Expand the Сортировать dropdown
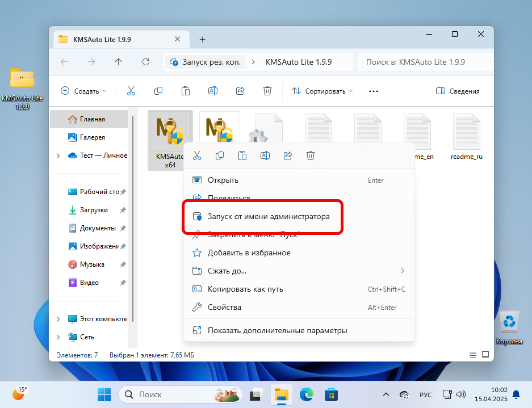The height and width of the screenshot is (408, 532). (x=321, y=91)
